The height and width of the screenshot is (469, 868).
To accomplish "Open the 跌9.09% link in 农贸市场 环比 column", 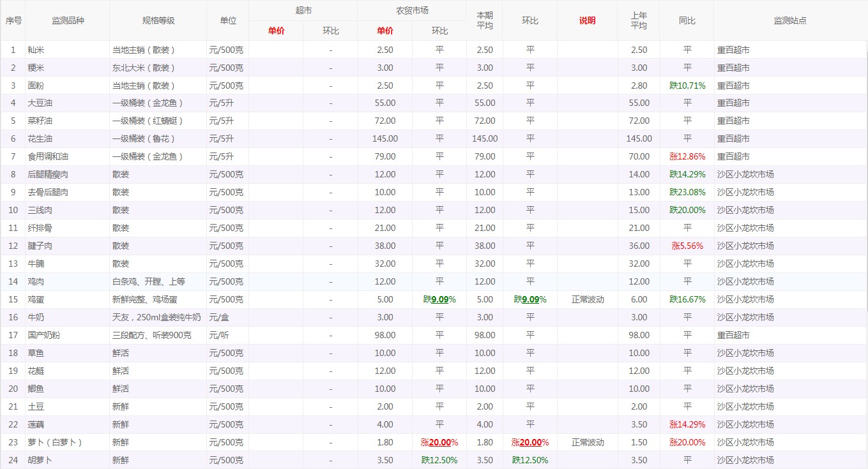I will (439, 299).
